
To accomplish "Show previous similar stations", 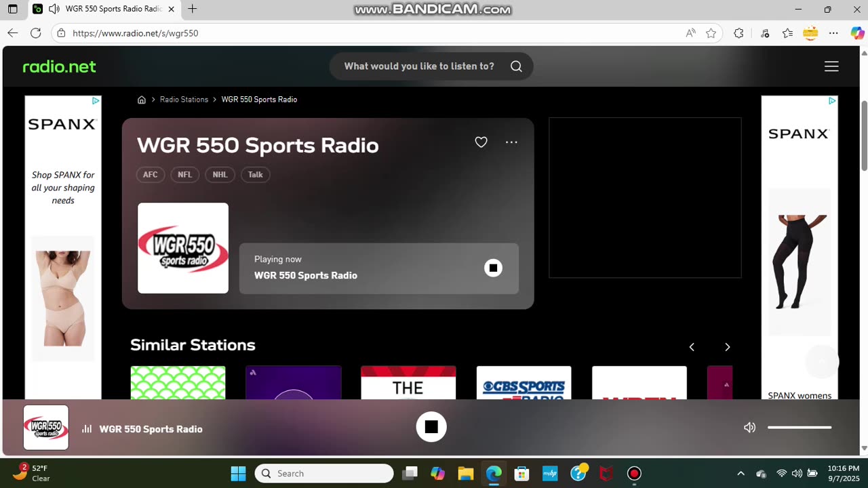I will click(692, 347).
